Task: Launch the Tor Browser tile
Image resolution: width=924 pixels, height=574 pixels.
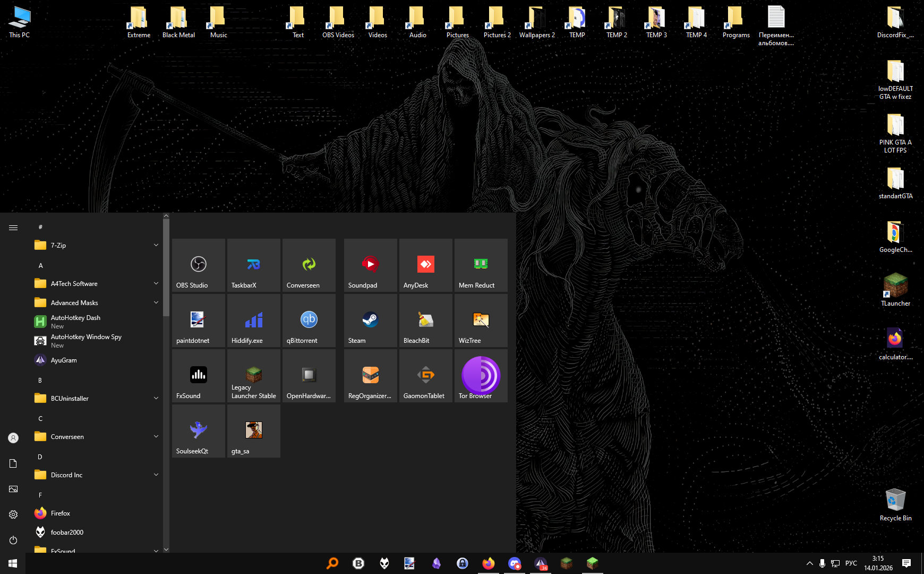Action: coord(481,376)
